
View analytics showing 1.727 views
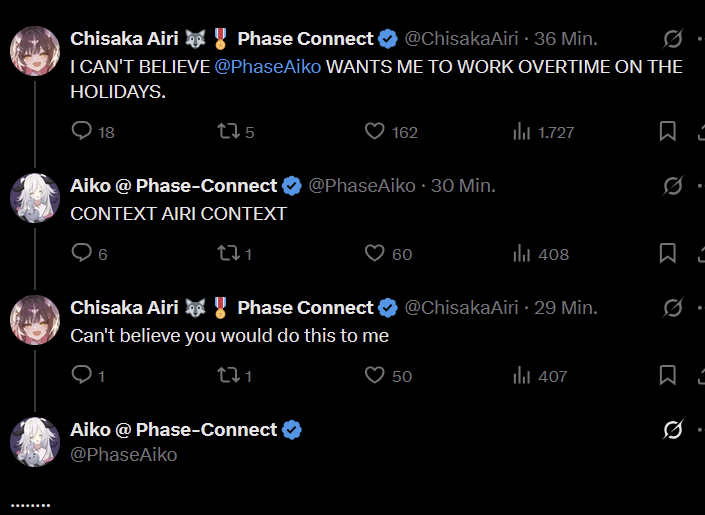(521, 131)
